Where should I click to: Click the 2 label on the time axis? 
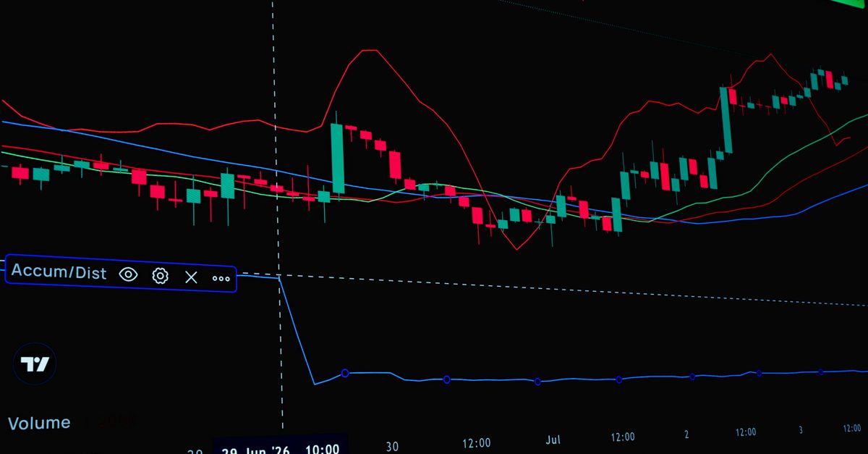686,434
